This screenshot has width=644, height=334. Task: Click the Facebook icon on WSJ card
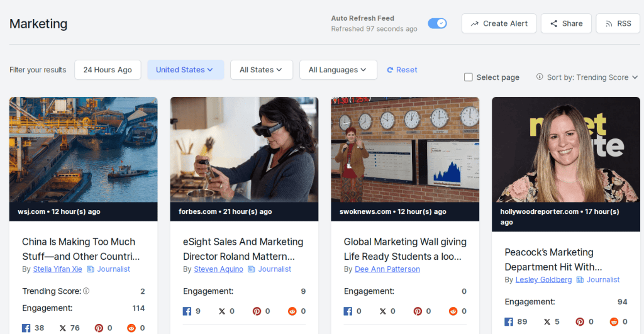tap(26, 328)
